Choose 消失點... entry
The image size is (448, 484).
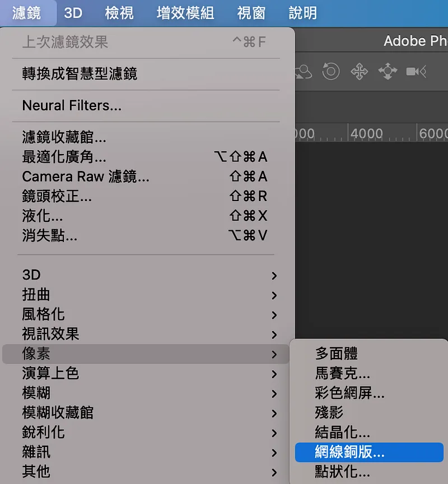pyautogui.click(x=147, y=235)
